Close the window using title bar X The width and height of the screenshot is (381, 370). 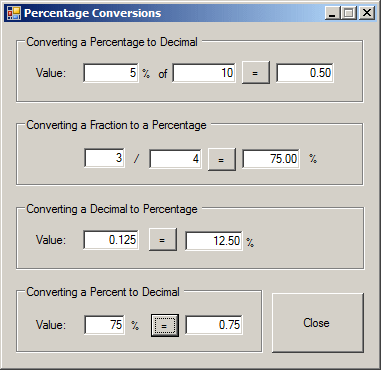coord(367,13)
